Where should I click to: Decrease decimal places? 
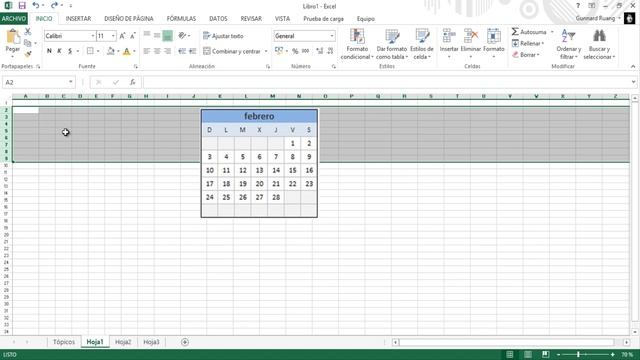coord(330,51)
